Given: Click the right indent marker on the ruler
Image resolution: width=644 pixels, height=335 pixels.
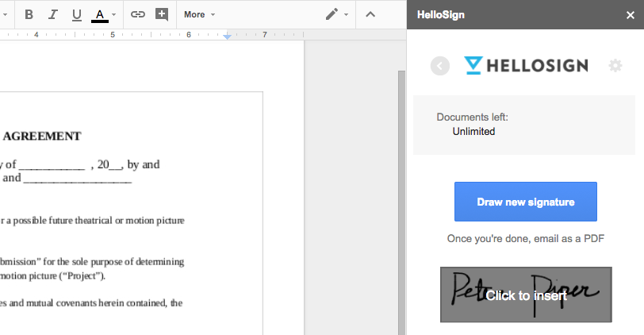Looking at the screenshot, I should point(227,37).
